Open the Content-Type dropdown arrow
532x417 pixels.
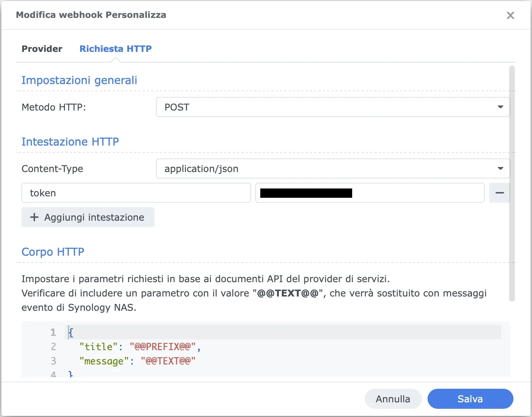501,168
